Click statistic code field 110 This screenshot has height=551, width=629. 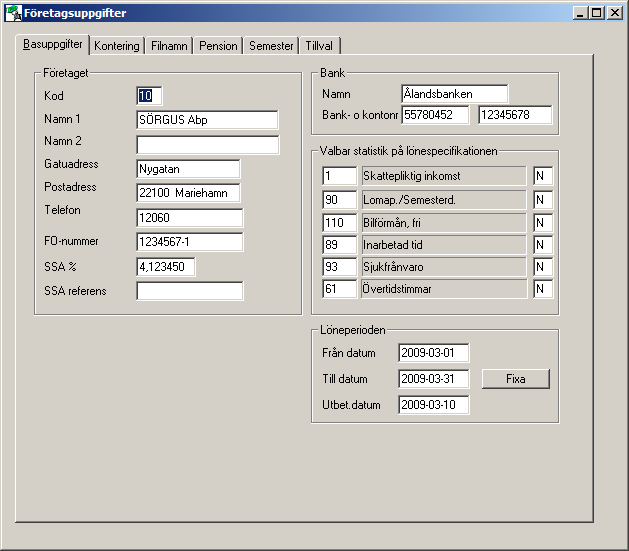[x=339, y=223]
